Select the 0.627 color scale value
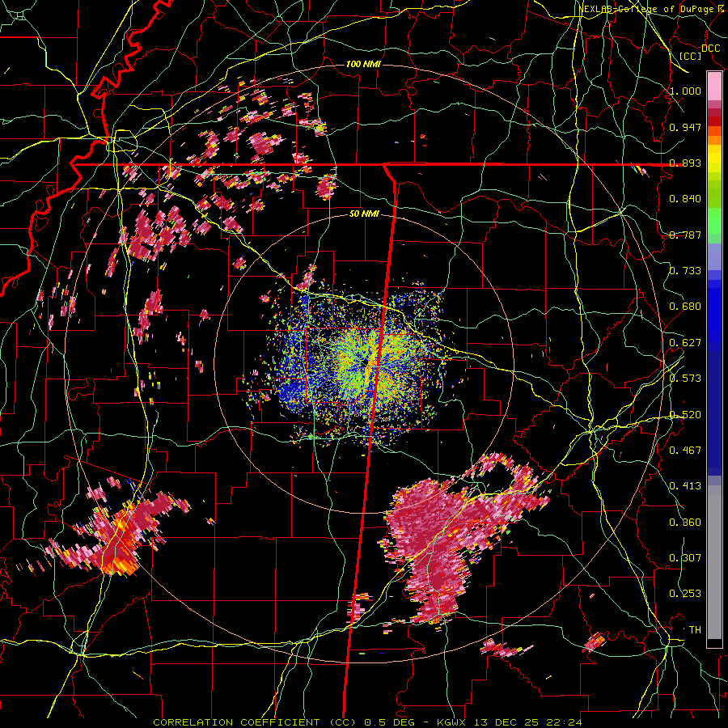The height and width of the screenshot is (728, 728). [x=685, y=343]
